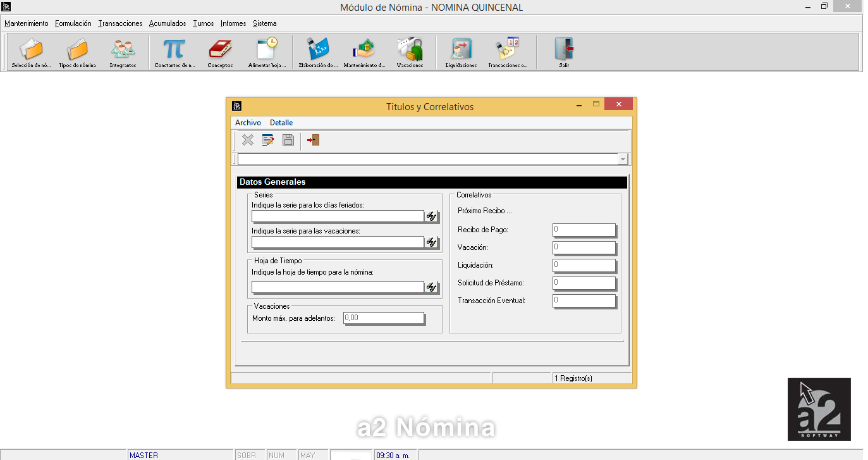Viewport: 868px width, 460px height.
Task: Close the Titulos y Correlativos window
Action: [x=618, y=104]
